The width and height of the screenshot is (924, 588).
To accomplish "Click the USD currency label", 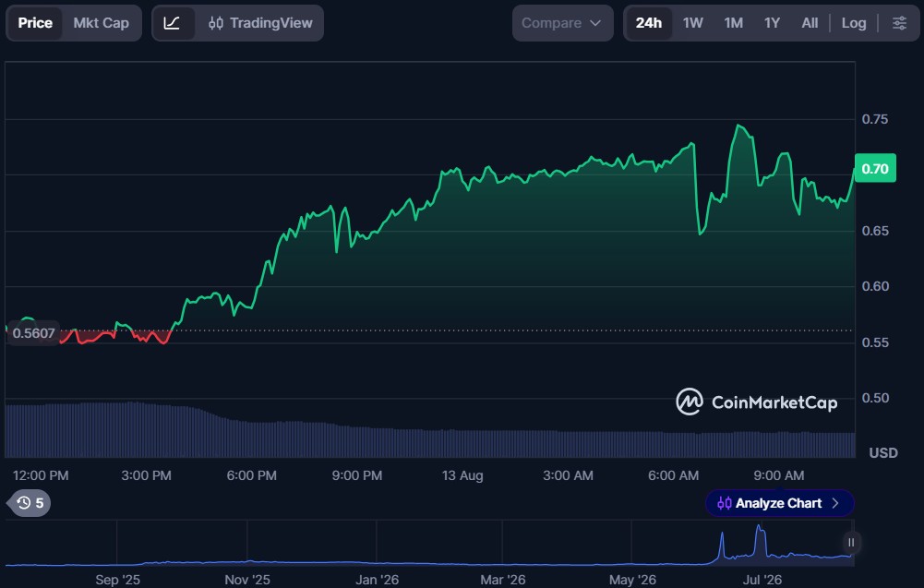I will (x=882, y=452).
